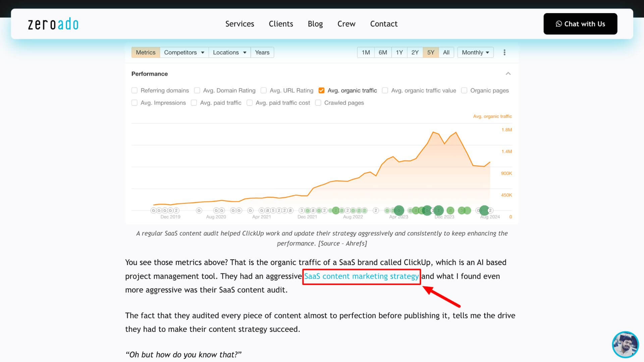
Task: Choose the 5Y time range
Action: 431,52
